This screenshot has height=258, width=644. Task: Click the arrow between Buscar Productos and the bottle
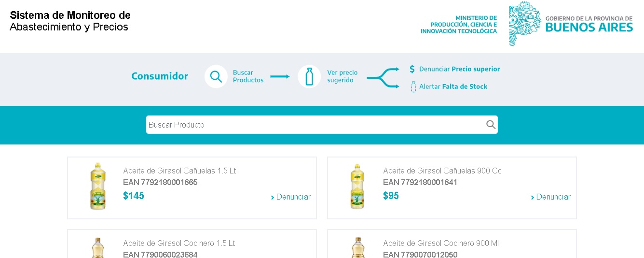tap(280, 76)
